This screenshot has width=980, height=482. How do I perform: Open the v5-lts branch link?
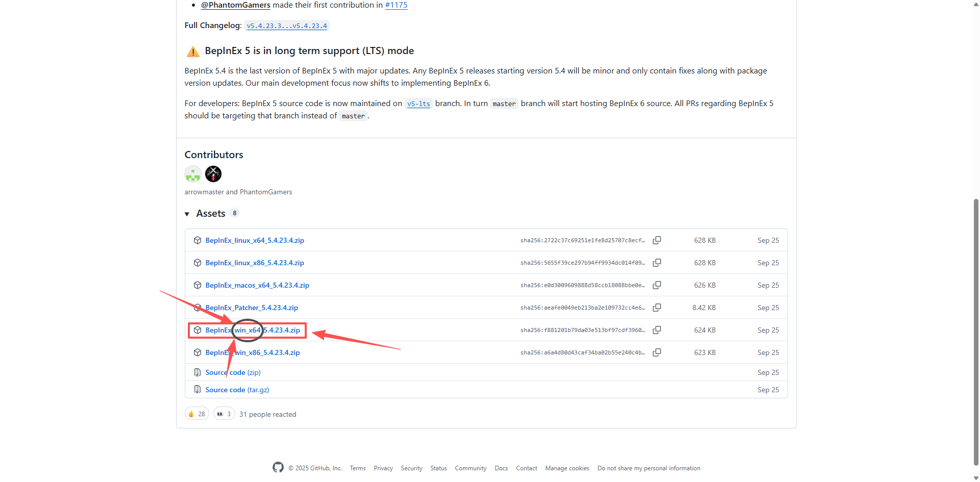click(419, 104)
